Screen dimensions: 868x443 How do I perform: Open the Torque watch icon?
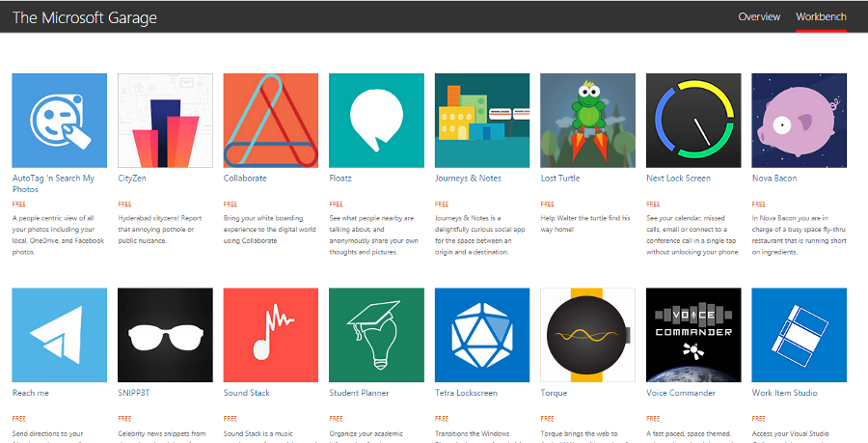pos(588,335)
